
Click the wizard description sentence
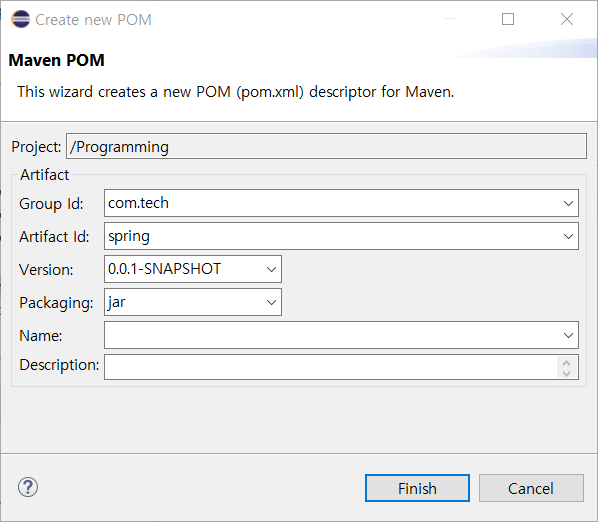pyautogui.click(x=236, y=92)
